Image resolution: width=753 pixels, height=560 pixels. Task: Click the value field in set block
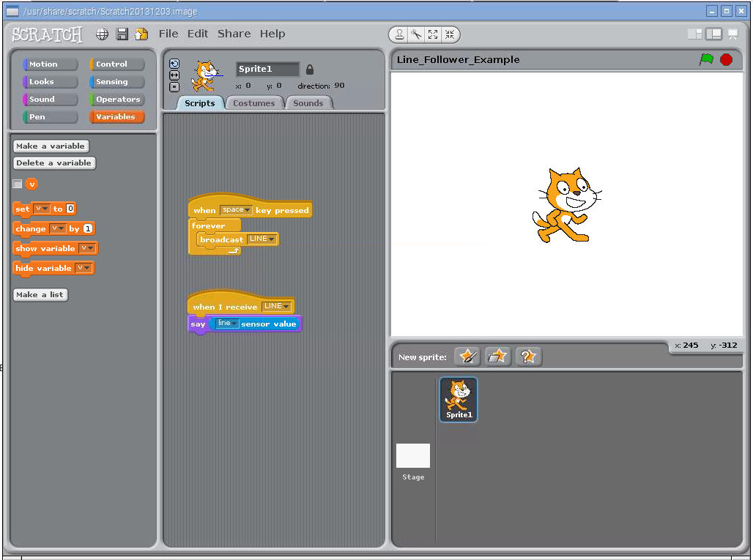point(70,208)
